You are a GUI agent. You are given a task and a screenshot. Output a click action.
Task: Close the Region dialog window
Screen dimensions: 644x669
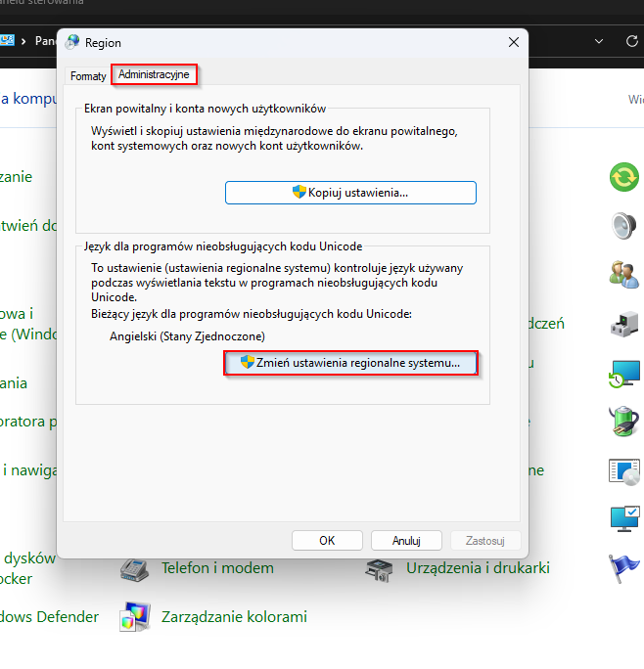(x=514, y=43)
